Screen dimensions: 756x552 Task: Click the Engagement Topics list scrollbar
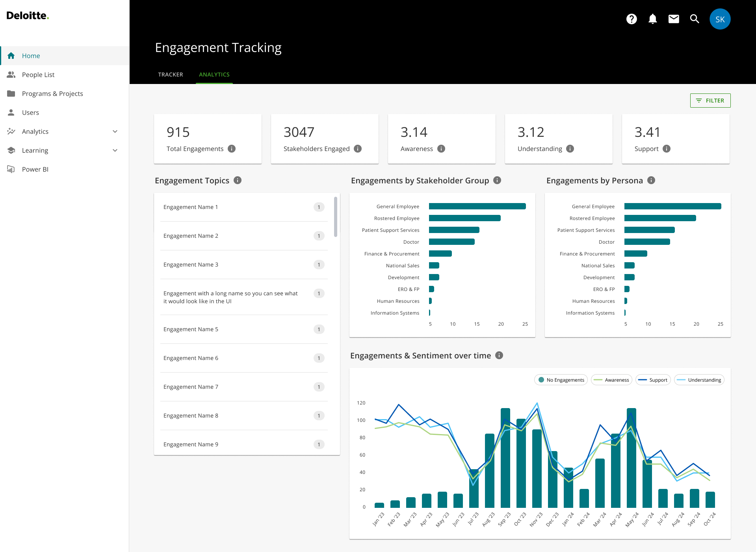point(336,217)
